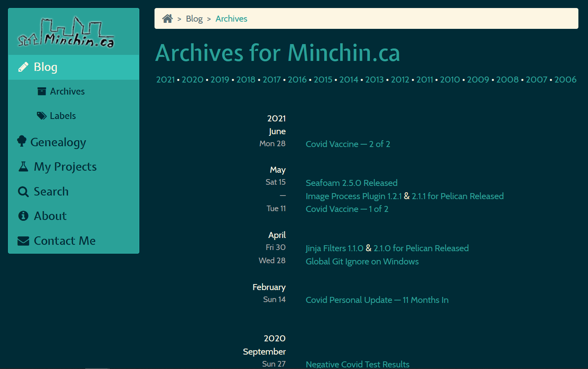
Task: Jump to year 2009
Action: pos(478,79)
